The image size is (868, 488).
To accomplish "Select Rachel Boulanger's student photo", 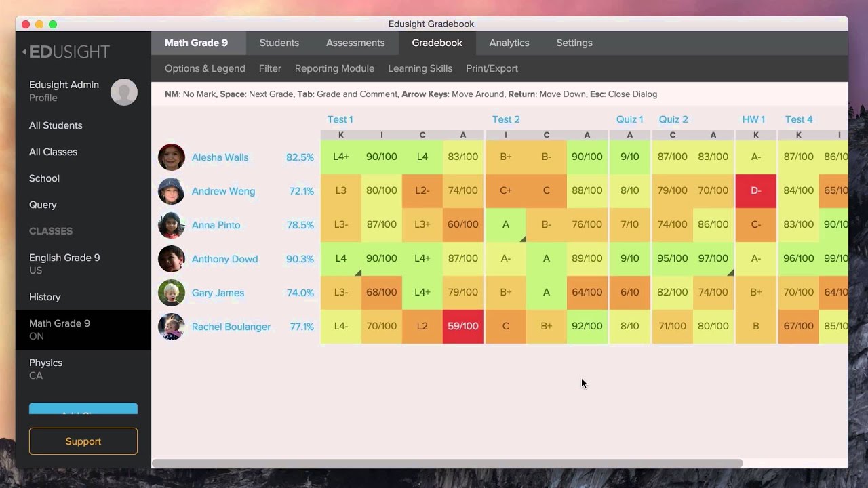I will tap(172, 327).
